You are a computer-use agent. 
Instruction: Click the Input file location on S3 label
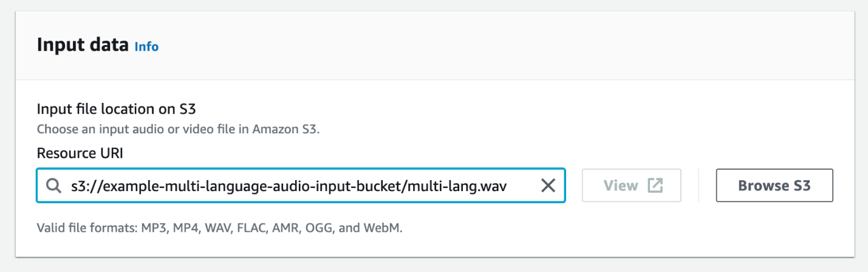[x=117, y=109]
